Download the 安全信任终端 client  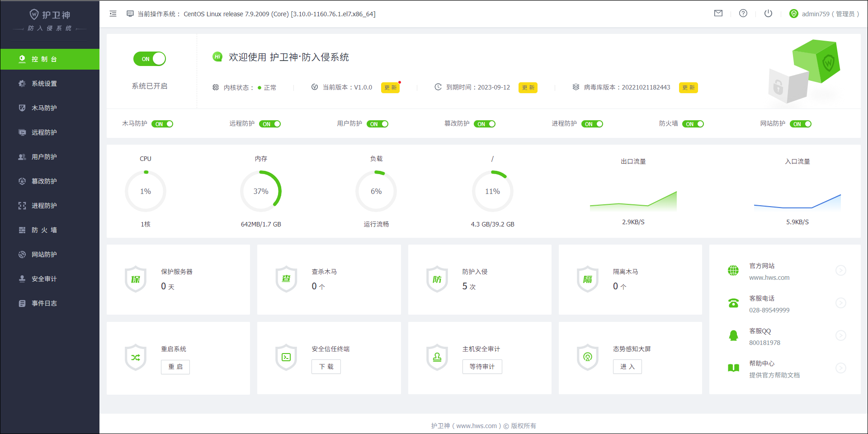pos(326,367)
